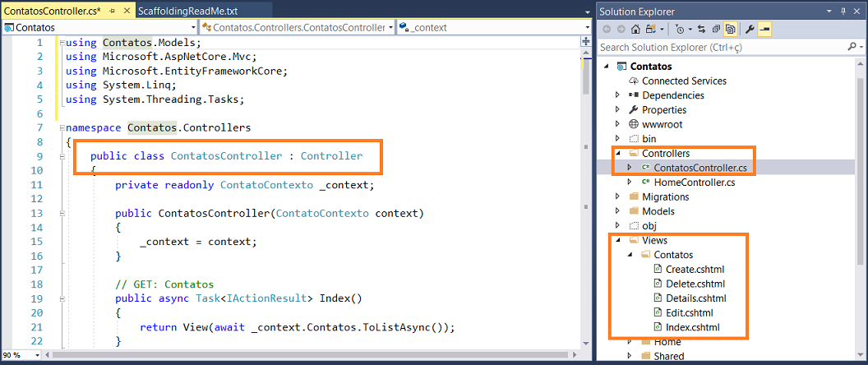The width and height of the screenshot is (868, 365).
Task: Collapse the namespace outlining on line 7
Action: click(62, 128)
